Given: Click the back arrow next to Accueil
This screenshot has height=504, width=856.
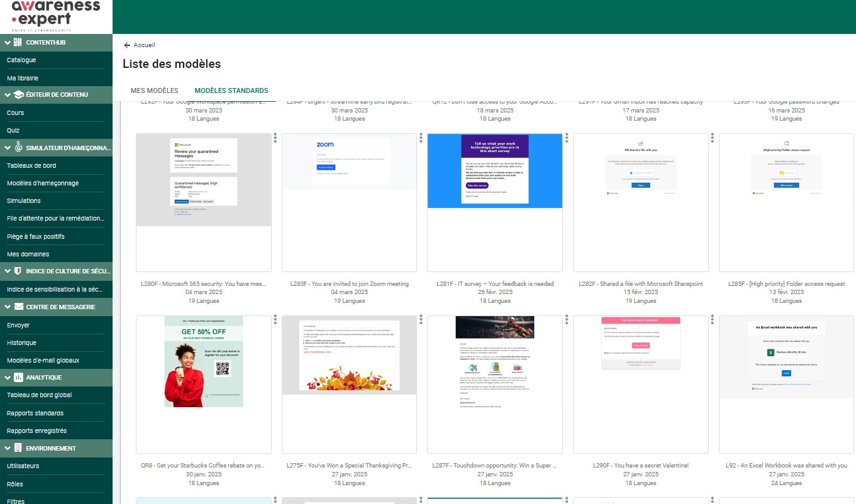Looking at the screenshot, I should pyautogui.click(x=127, y=45).
